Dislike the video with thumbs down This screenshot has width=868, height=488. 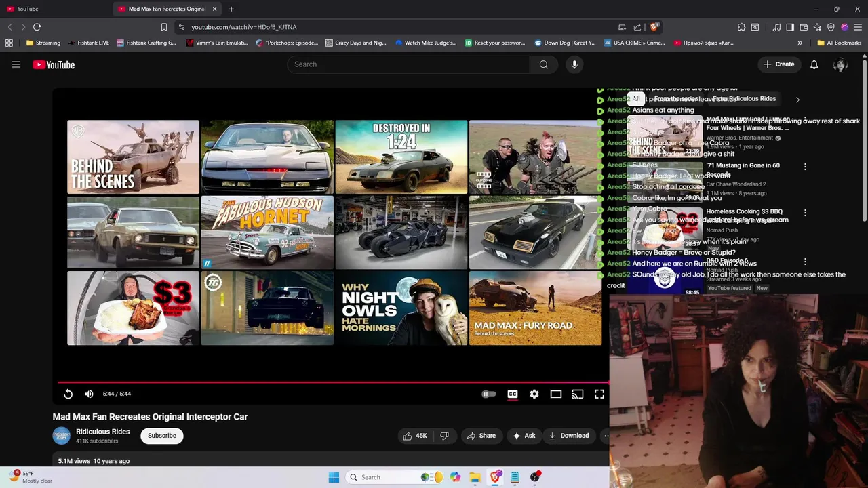click(444, 436)
